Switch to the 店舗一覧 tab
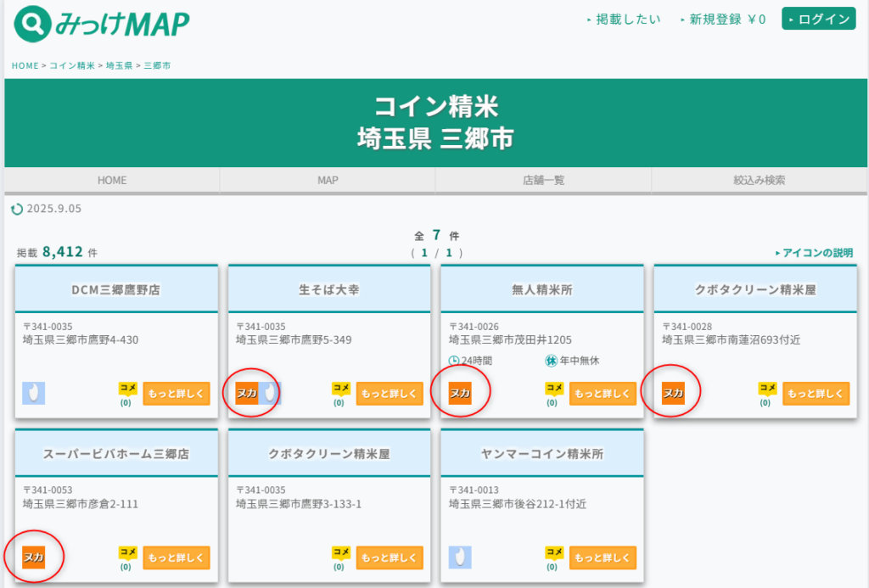The width and height of the screenshot is (869, 588). pyautogui.click(x=543, y=181)
